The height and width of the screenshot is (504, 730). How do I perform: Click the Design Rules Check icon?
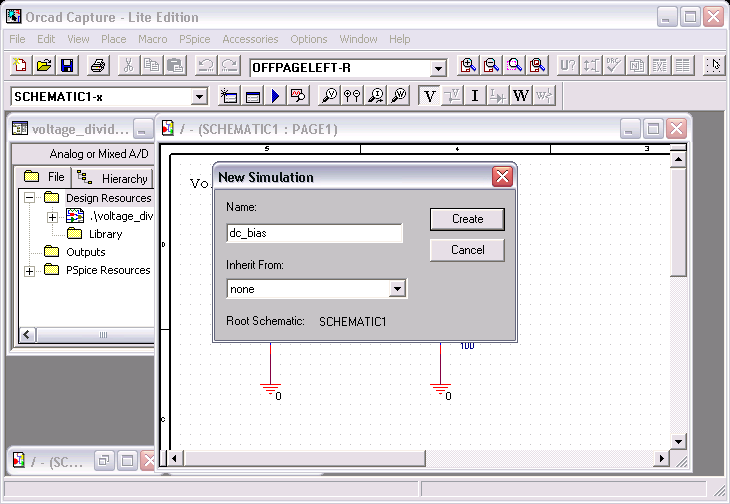tap(614, 66)
